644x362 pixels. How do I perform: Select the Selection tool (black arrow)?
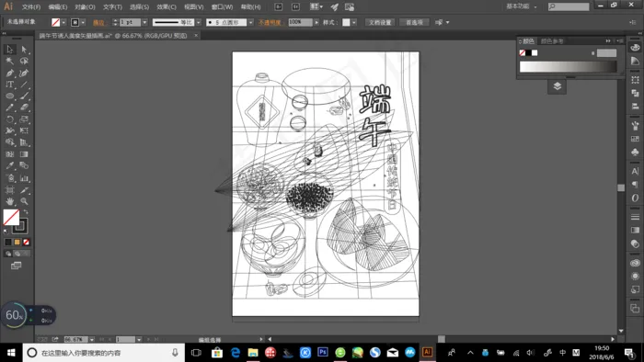point(10,50)
